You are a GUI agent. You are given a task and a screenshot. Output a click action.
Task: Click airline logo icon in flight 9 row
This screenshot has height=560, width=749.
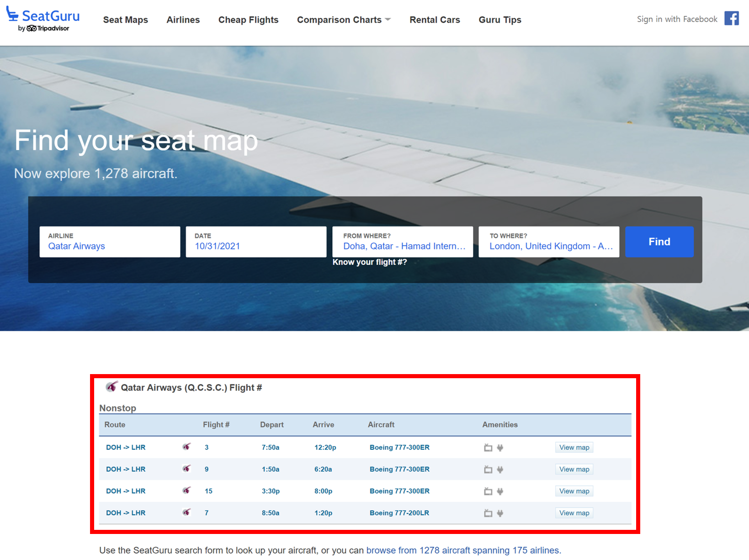(186, 469)
